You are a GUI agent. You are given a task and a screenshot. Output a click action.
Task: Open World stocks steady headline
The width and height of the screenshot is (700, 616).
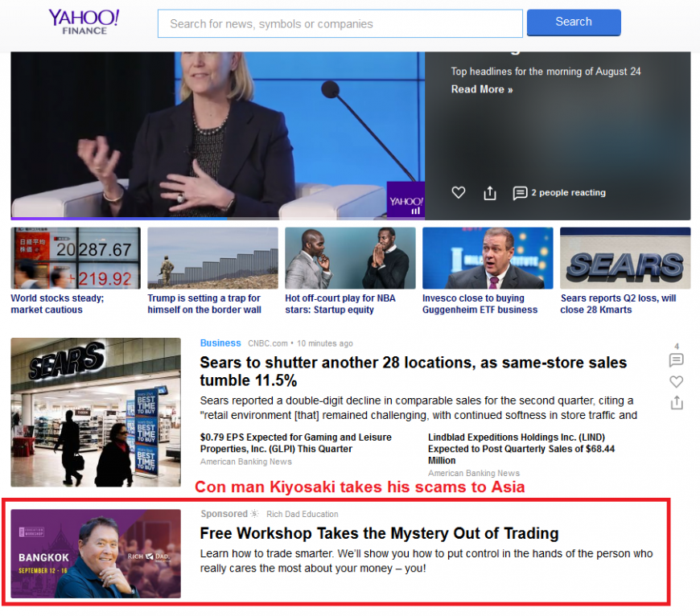click(x=57, y=304)
